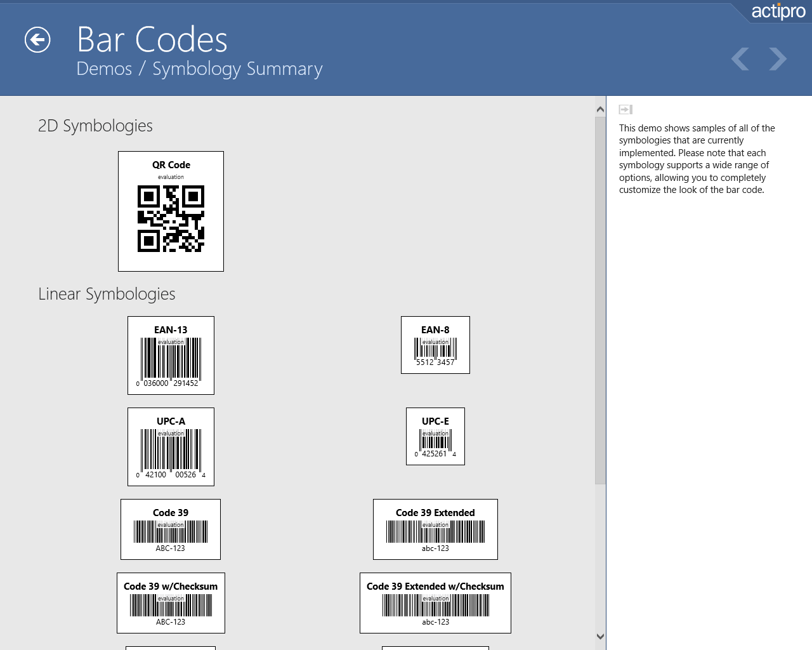Viewport: 812px width, 650px height.
Task: Click the scrollbar up arrow
Action: [x=600, y=109]
